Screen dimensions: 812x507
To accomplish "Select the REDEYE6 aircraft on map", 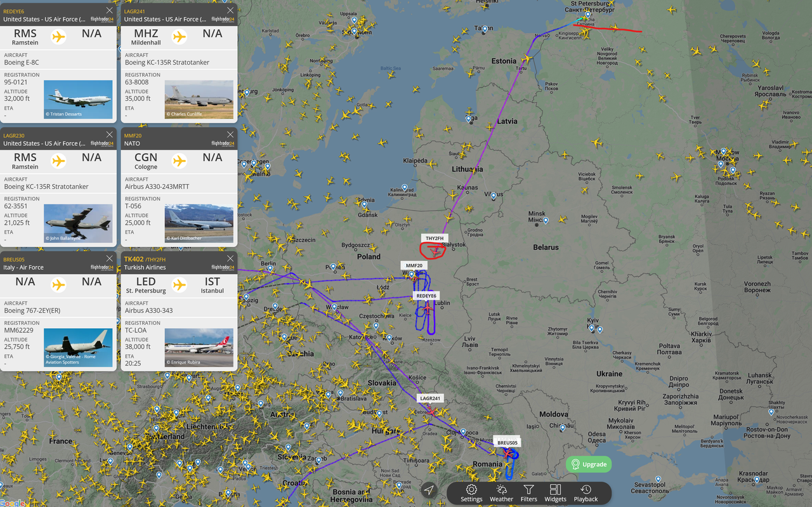I will tap(428, 310).
